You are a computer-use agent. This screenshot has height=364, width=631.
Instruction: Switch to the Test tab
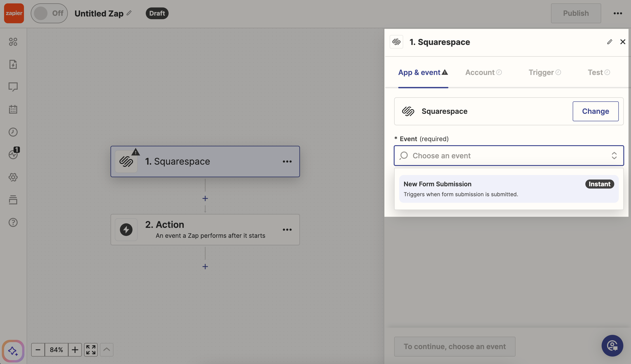pyautogui.click(x=599, y=72)
